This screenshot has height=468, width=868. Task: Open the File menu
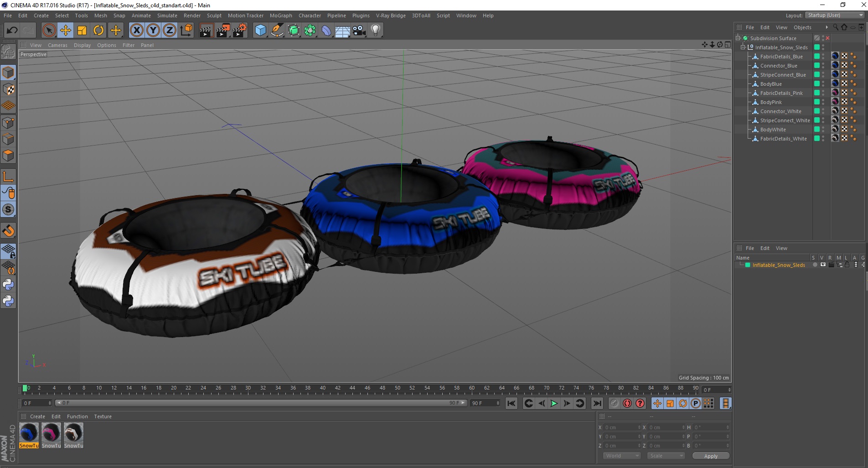[x=8, y=16]
